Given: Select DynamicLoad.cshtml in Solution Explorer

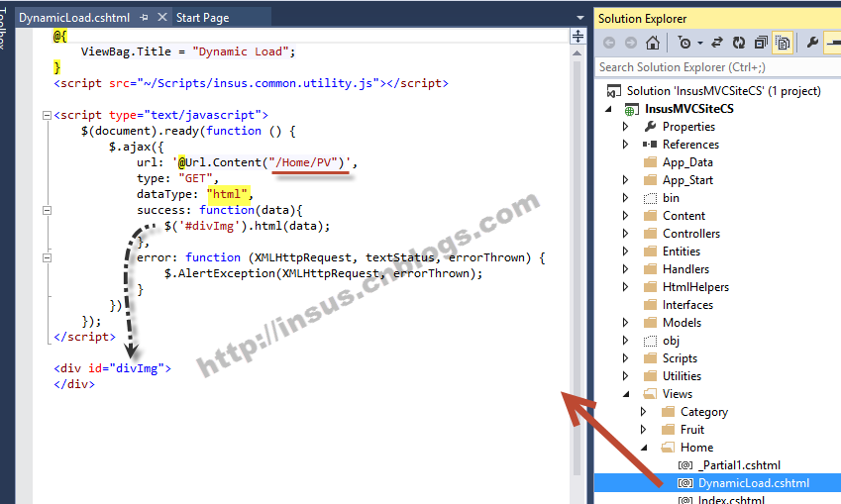Looking at the screenshot, I should pyautogui.click(x=754, y=483).
